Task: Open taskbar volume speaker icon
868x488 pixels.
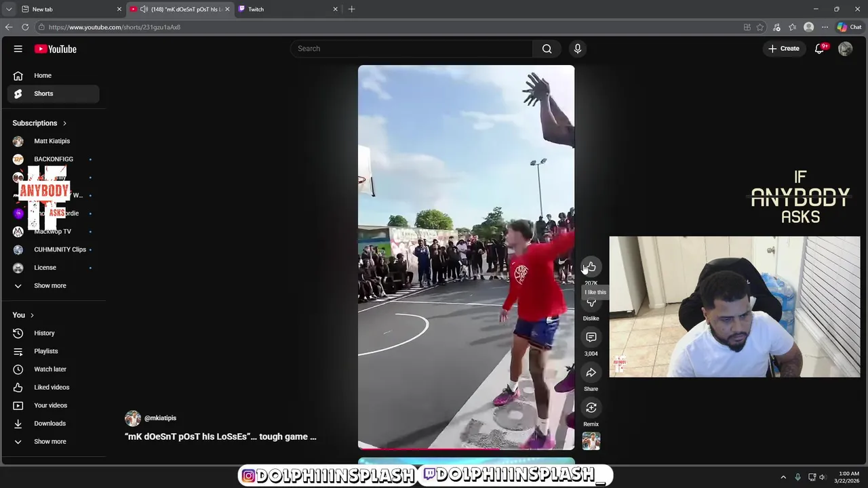Action: (822, 477)
